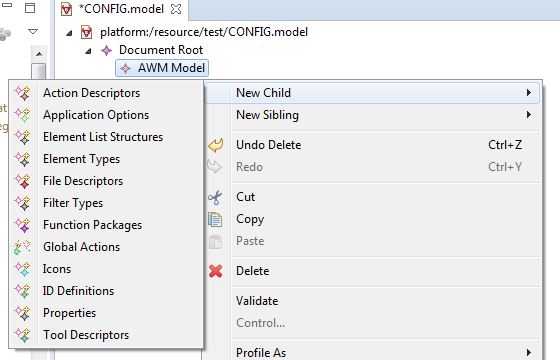
Task: Switch to the *CONFIG.model editor tab
Action: (x=121, y=9)
